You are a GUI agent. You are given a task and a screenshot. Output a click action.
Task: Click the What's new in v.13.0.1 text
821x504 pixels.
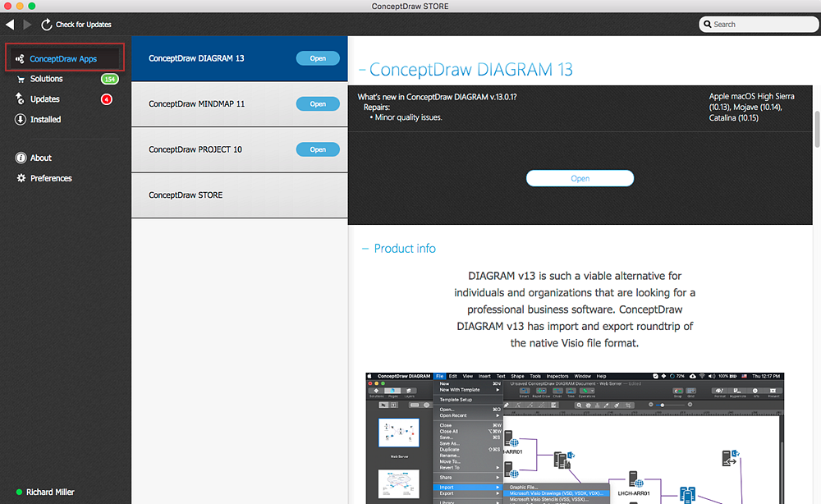pos(437,97)
